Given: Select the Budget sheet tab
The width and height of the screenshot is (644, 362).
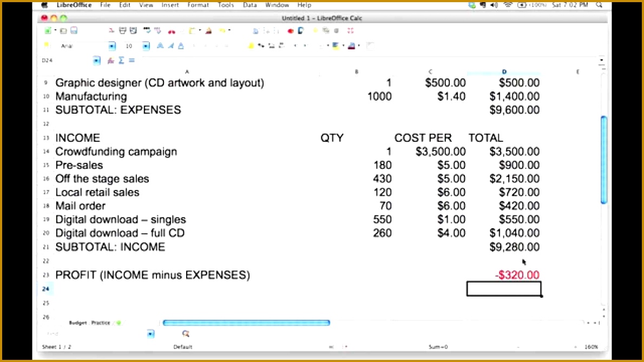Looking at the screenshot, I should pyautogui.click(x=77, y=323).
